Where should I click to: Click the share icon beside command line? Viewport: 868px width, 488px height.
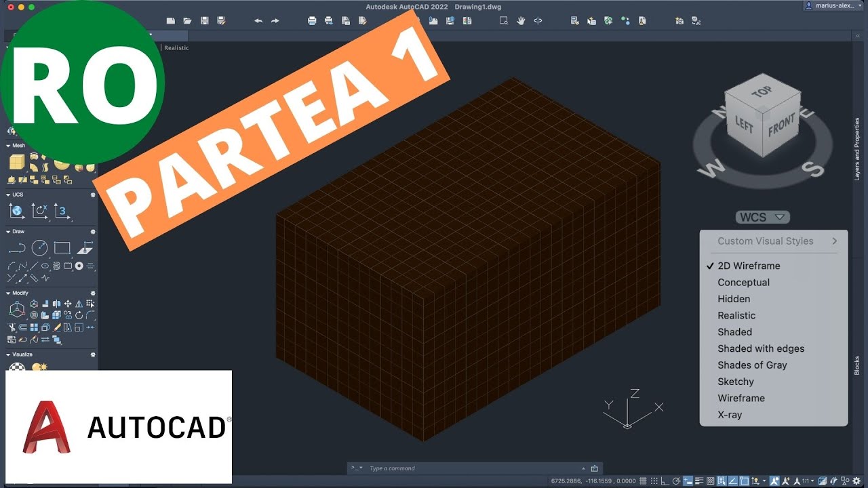click(x=595, y=468)
